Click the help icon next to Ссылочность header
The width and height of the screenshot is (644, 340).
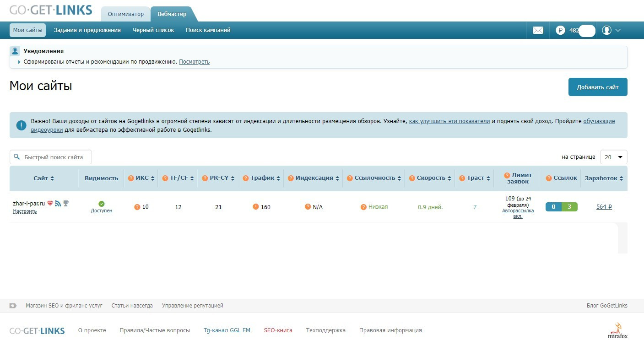350,178
